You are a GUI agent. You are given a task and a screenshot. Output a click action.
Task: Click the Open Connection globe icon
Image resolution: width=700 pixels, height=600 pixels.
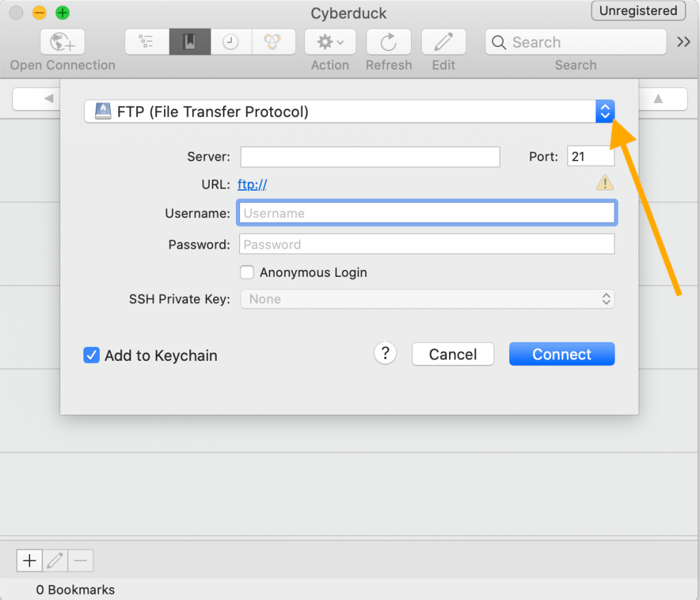[x=62, y=42]
